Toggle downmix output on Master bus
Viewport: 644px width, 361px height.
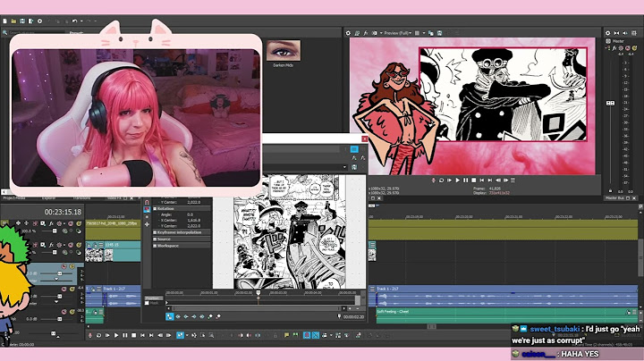pyautogui.click(x=616, y=33)
